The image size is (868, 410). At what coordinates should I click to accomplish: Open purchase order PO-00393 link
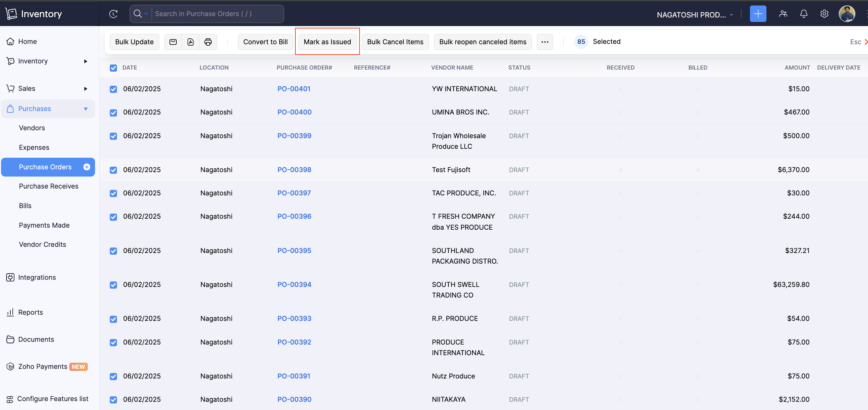(x=294, y=318)
